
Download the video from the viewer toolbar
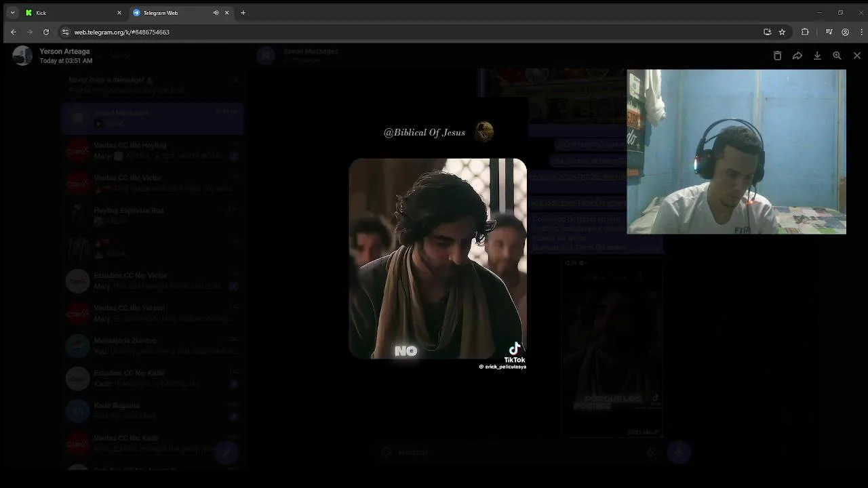pos(817,56)
